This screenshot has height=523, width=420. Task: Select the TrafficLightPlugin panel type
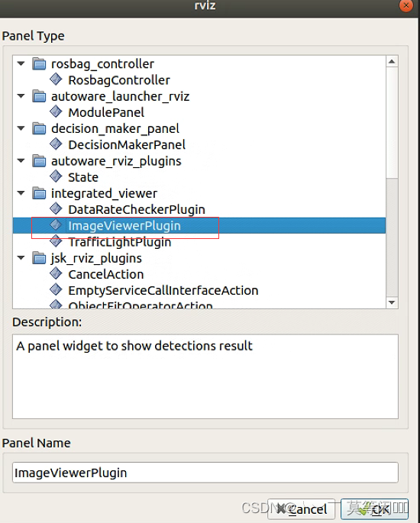[119, 242]
